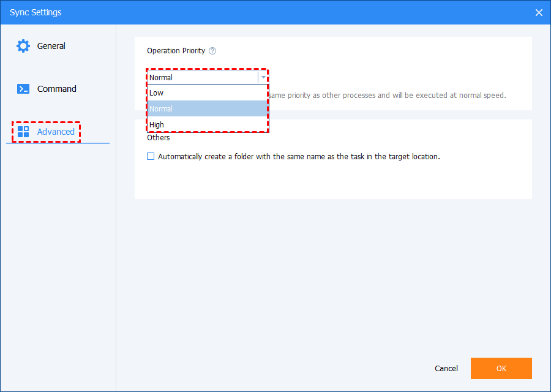Viewport: 551px width, 392px height.
Task: Click the 'Automatically create a folder' label text
Action: coord(299,156)
